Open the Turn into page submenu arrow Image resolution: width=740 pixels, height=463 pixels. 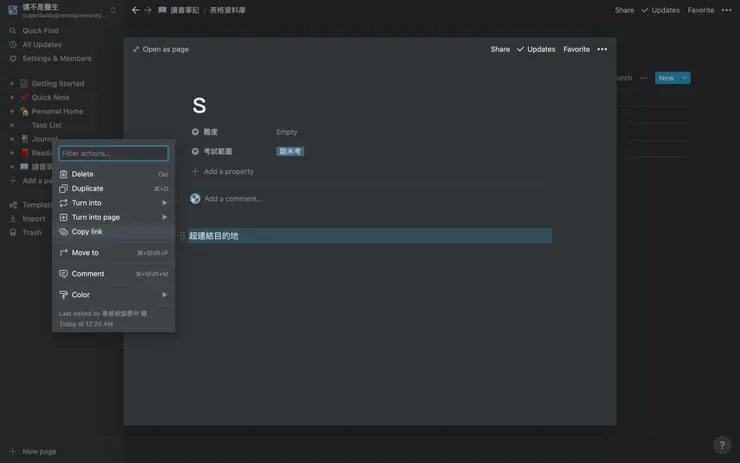pyautogui.click(x=165, y=217)
